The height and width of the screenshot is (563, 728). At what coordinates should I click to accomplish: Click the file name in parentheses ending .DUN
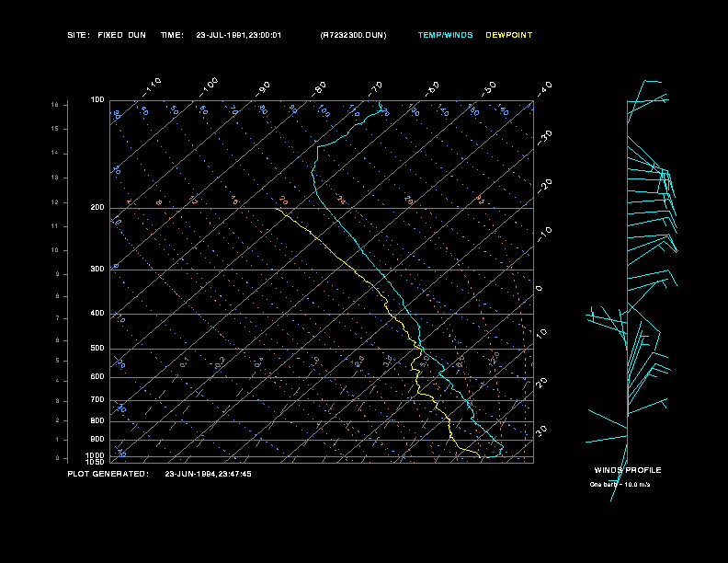click(x=353, y=35)
